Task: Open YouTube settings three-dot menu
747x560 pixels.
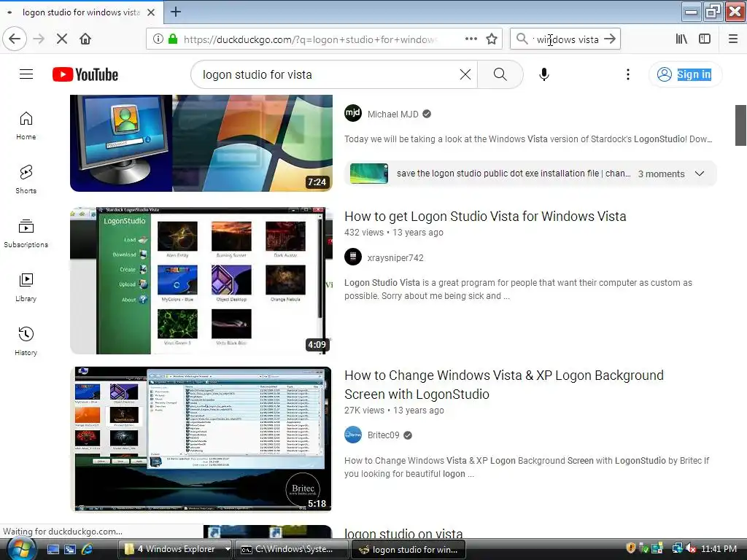Action: tap(628, 74)
